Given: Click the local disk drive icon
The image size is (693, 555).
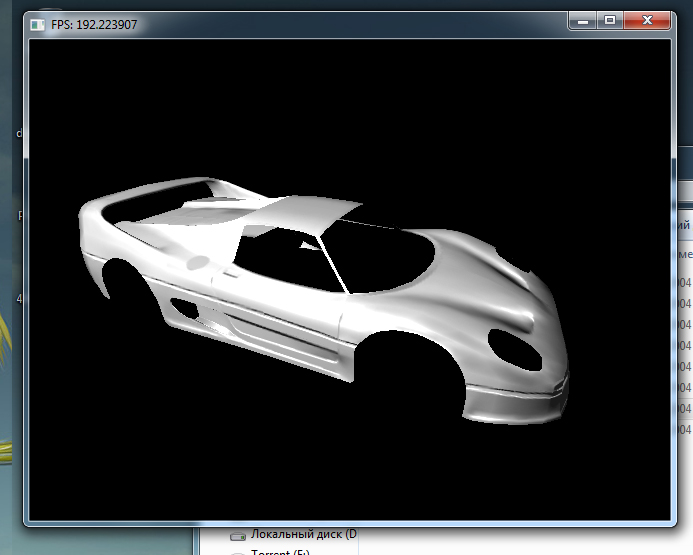Looking at the screenshot, I should 237,535.
